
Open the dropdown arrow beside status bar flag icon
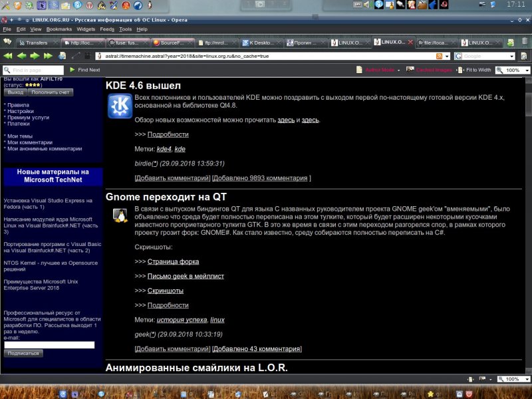(490, 379)
